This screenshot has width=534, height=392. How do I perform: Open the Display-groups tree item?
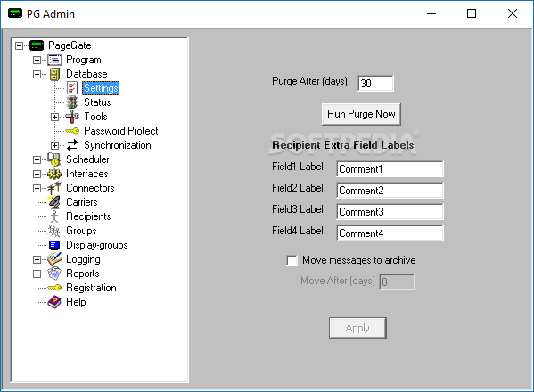(97, 245)
